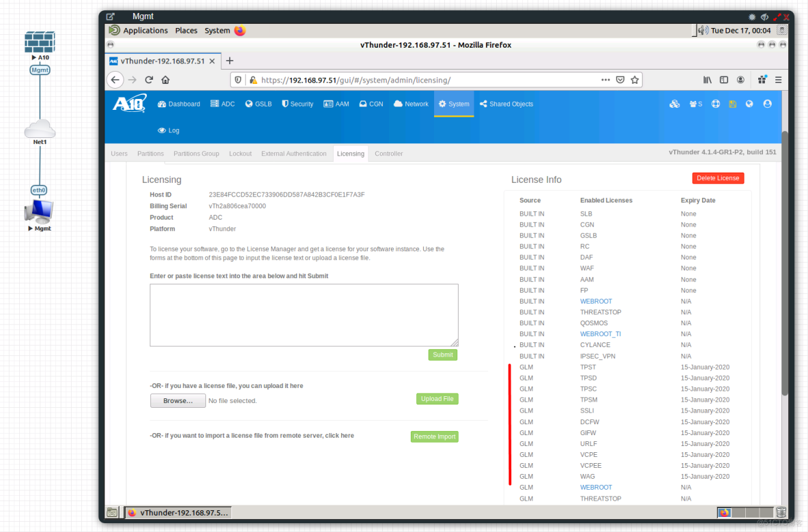Click the WEBROOT link in the GLM rows

coord(596,488)
